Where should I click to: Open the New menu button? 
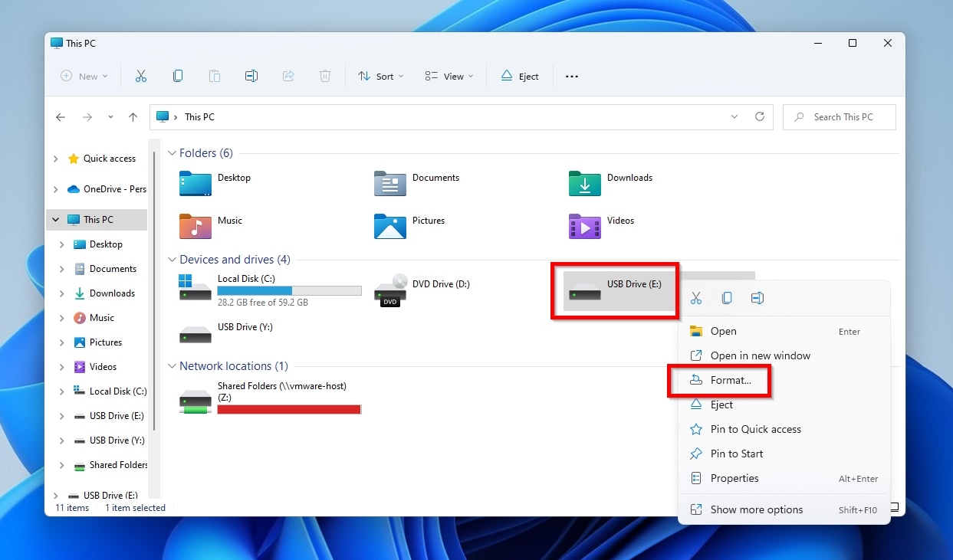pos(83,76)
